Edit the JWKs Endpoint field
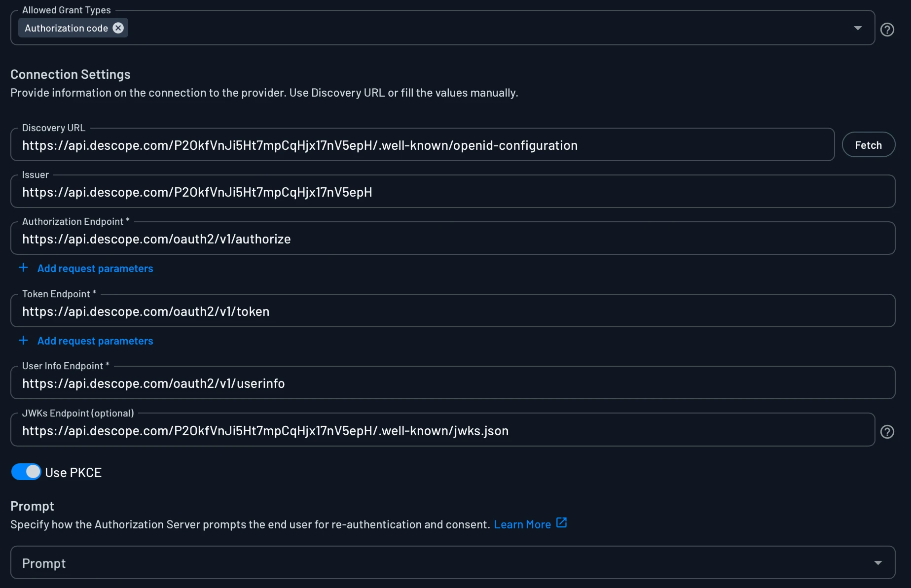This screenshot has height=588, width=911. pyautogui.click(x=443, y=430)
